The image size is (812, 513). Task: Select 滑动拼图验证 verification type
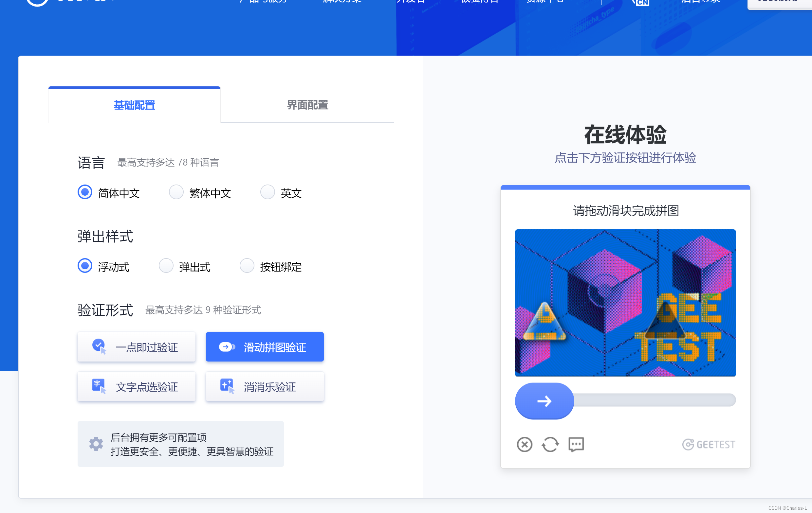(x=265, y=347)
